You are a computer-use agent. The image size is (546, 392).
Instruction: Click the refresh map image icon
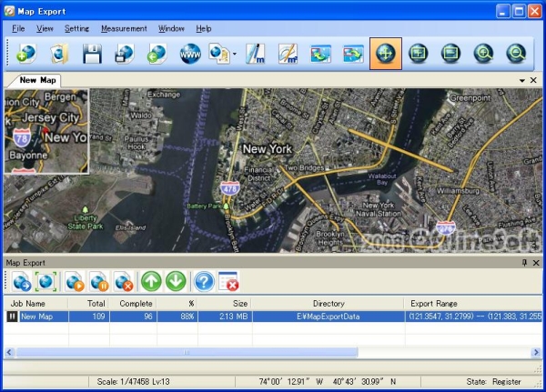pos(320,54)
